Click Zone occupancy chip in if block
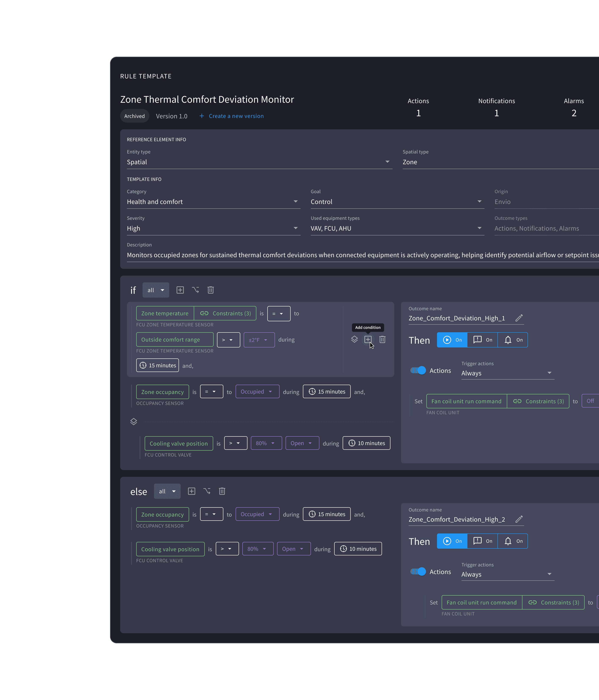The width and height of the screenshot is (599, 700). coord(163,392)
